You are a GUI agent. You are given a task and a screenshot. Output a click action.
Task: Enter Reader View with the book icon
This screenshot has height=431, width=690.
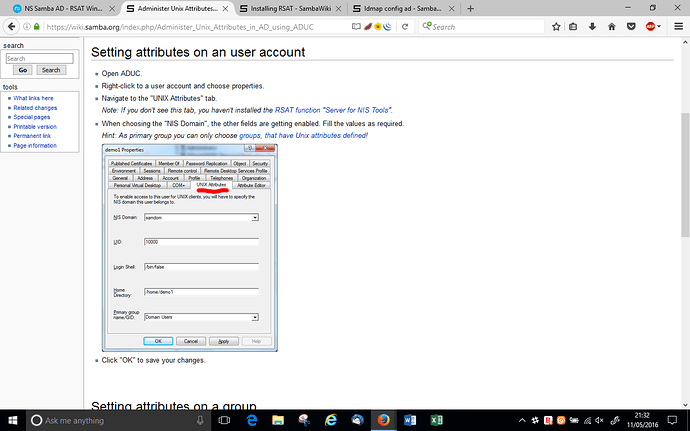click(x=356, y=27)
